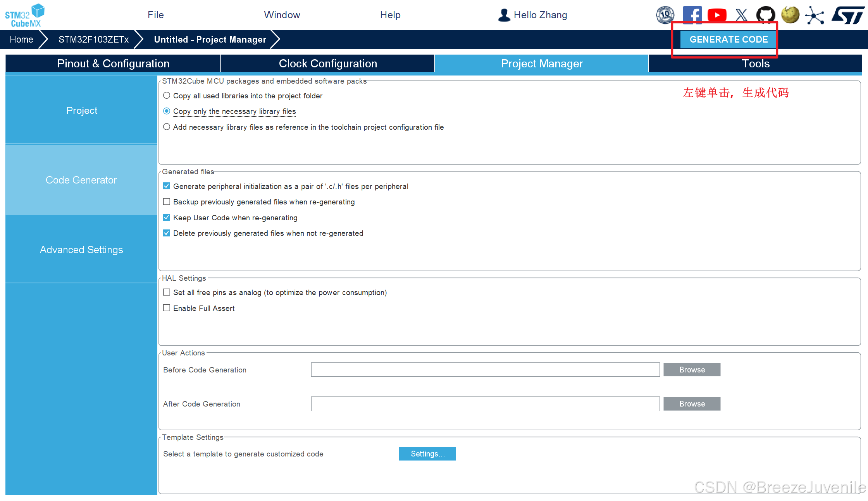Click the ST community star network icon
Screen dimensions: 868x501
pos(815,15)
